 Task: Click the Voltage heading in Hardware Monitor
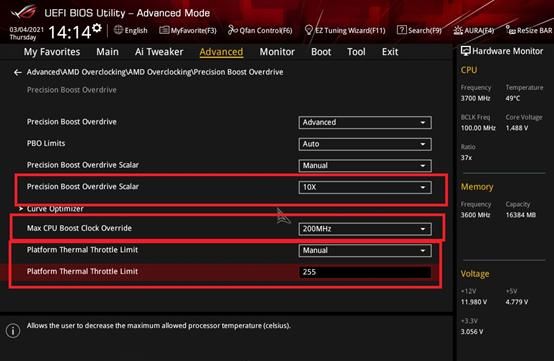[475, 274]
